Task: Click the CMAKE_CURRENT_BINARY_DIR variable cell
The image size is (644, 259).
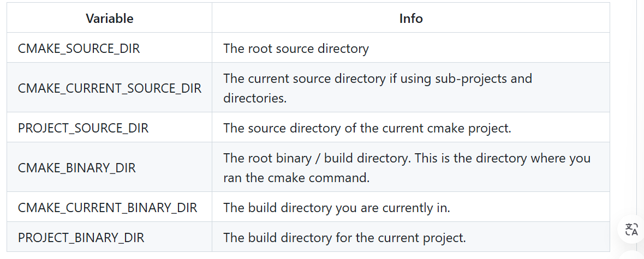Action: [x=109, y=207]
